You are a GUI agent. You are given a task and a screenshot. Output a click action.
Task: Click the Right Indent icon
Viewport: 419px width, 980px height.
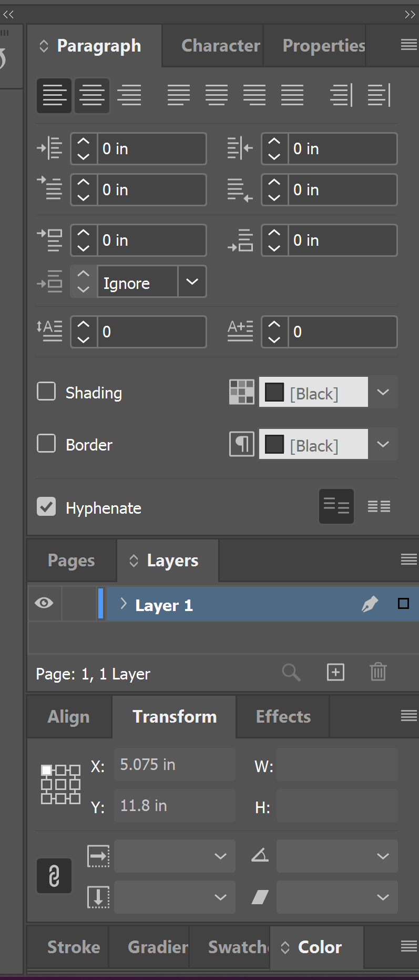pyautogui.click(x=240, y=148)
